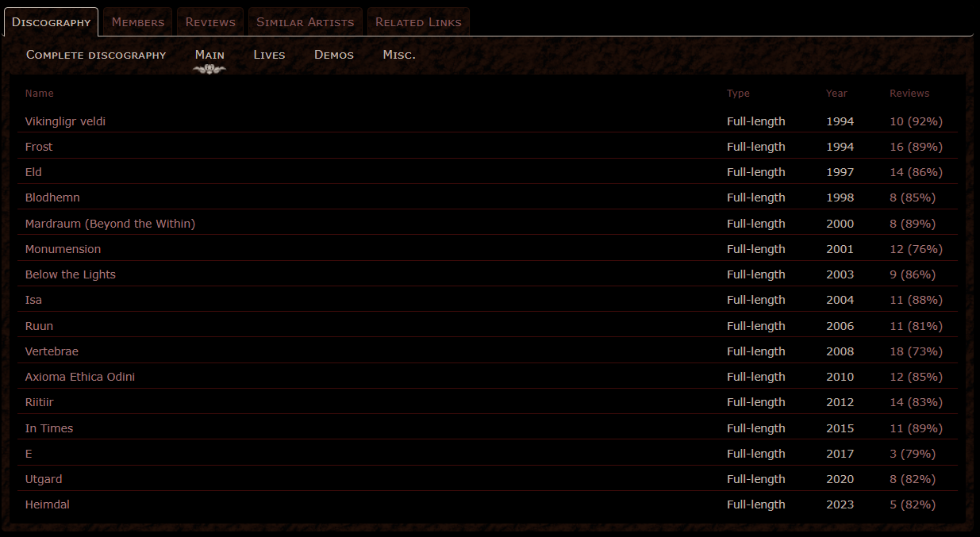Screen dimensions: 980x537
Task: View Ruun reviews 11 (81%)
Action: click(916, 326)
